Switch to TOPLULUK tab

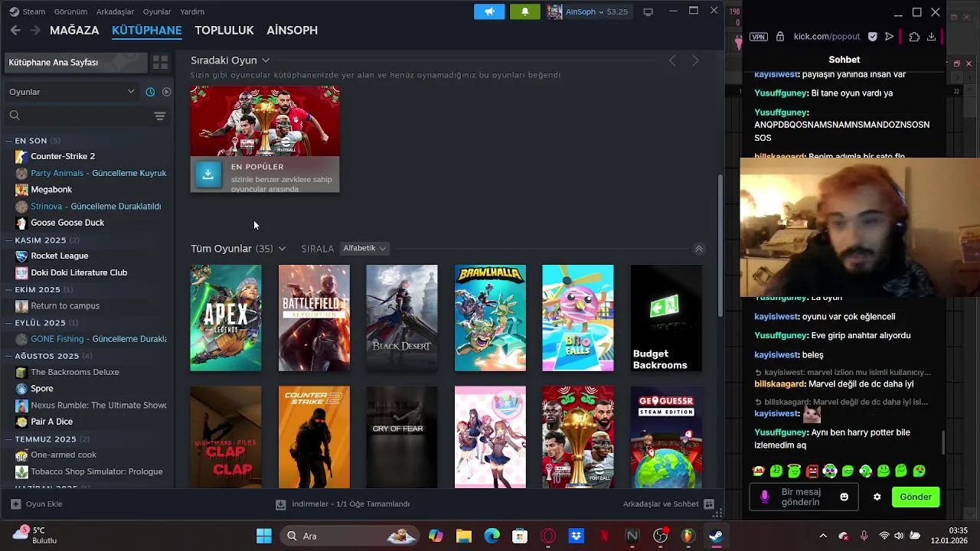pos(224,30)
